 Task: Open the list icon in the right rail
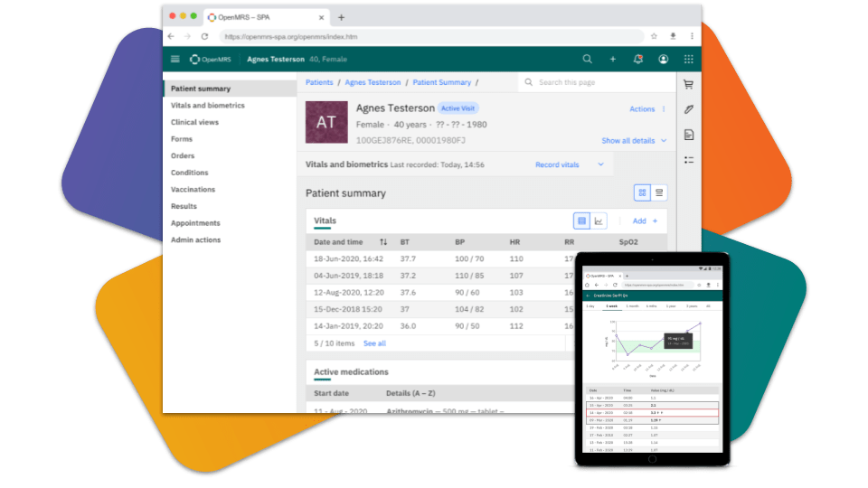[689, 160]
